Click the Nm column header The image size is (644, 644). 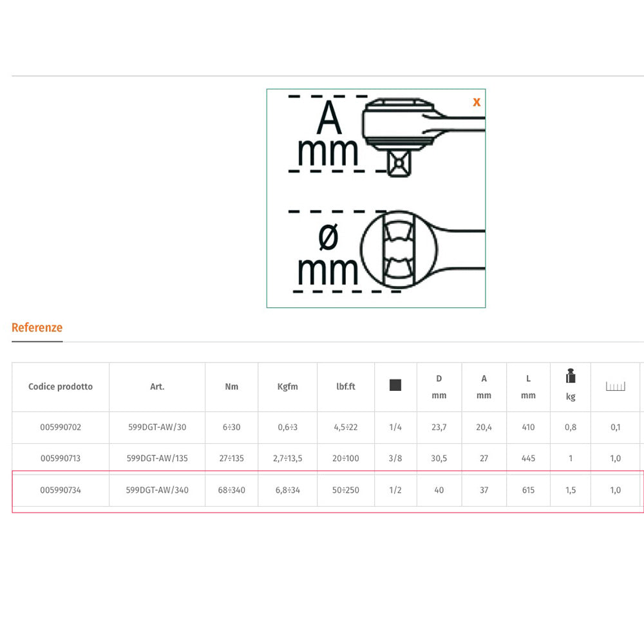pos(231,386)
